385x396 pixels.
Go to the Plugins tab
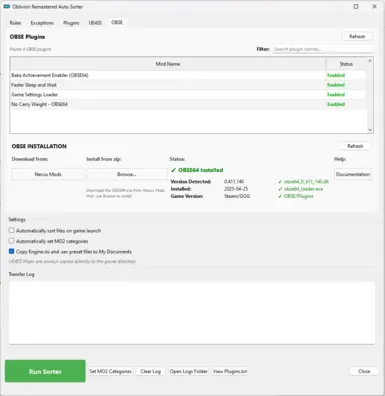point(71,23)
